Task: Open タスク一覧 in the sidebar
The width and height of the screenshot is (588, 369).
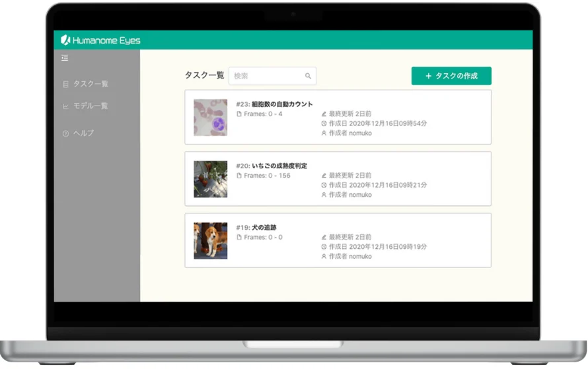Action: (90, 84)
